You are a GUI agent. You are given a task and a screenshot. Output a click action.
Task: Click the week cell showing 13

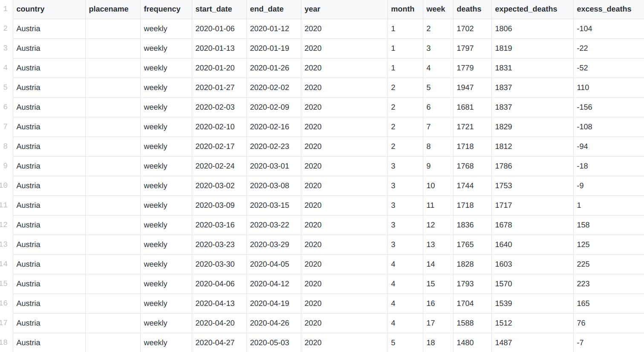[430, 244]
